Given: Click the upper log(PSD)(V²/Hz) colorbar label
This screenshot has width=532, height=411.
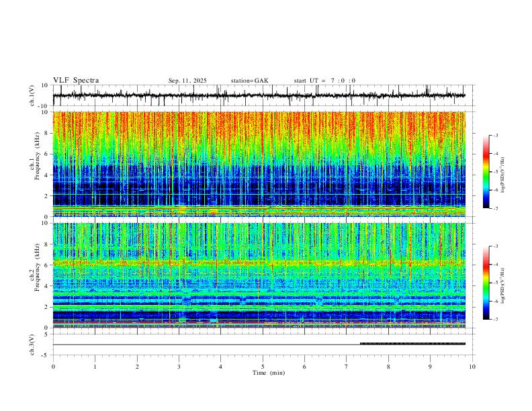Looking at the screenshot, I should (503, 175).
